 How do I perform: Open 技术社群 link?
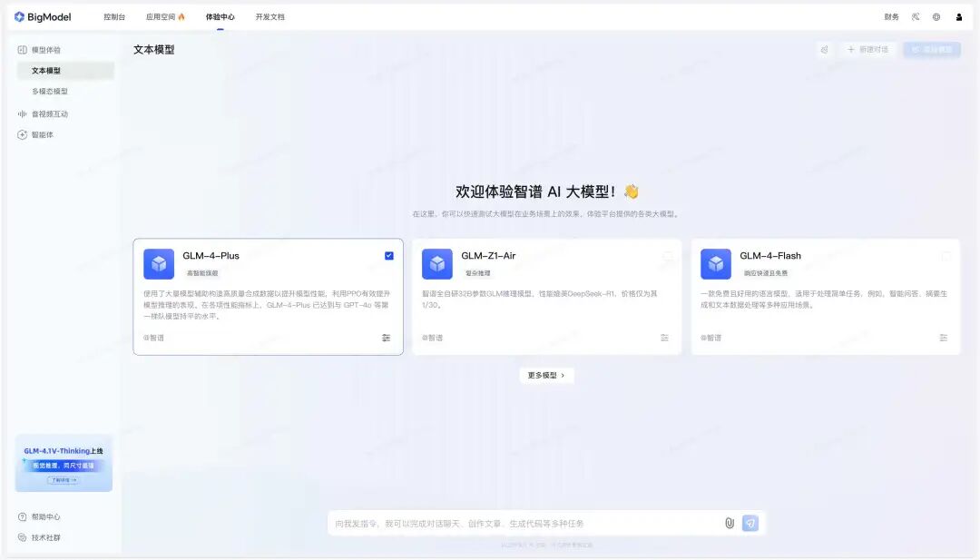click(45, 537)
